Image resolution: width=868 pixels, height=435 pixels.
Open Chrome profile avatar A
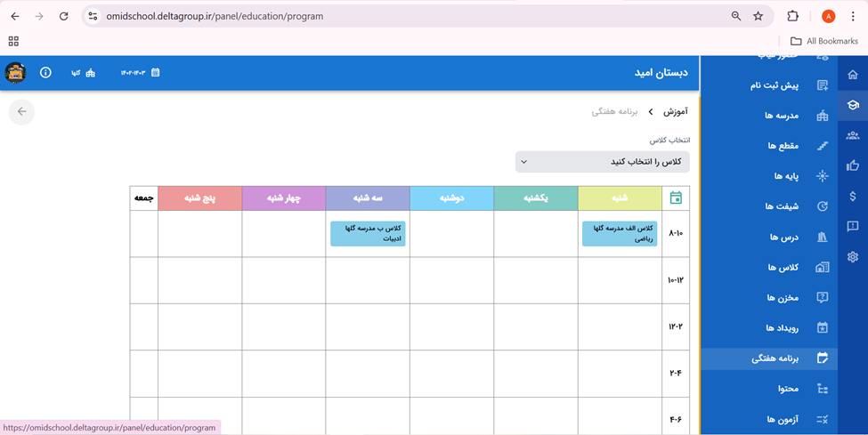(828, 16)
